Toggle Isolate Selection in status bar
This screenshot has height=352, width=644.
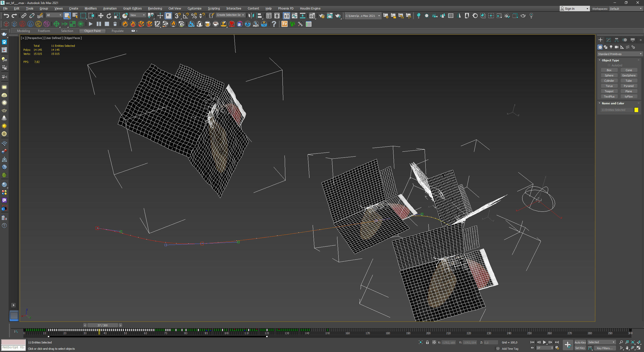pyautogui.click(x=420, y=342)
